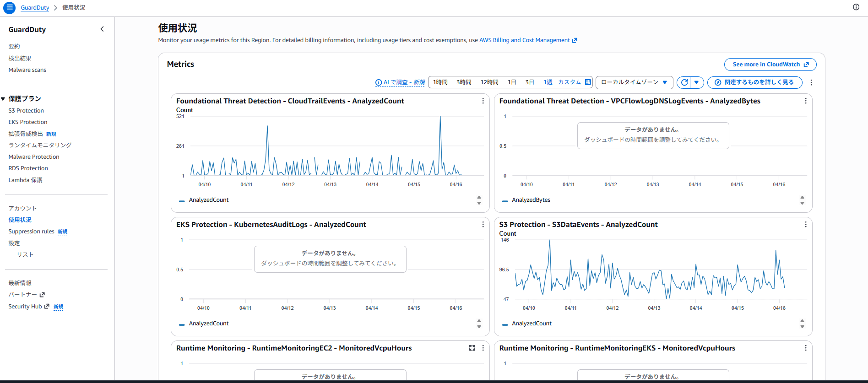Open Malware Protection page
The image size is (868, 383).
pyautogui.click(x=34, y=157)
